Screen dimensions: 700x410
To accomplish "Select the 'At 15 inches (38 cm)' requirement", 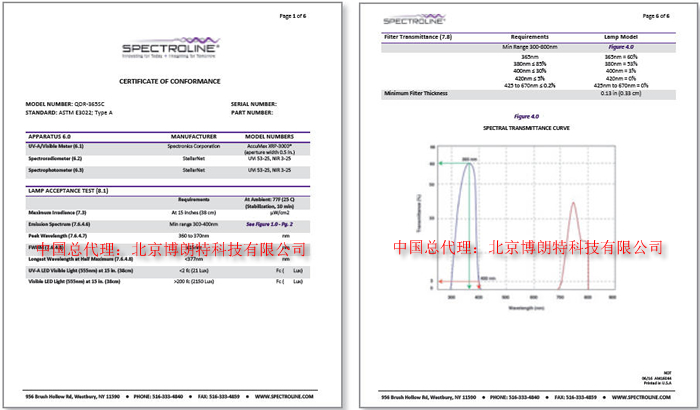I will click(194, 213).
